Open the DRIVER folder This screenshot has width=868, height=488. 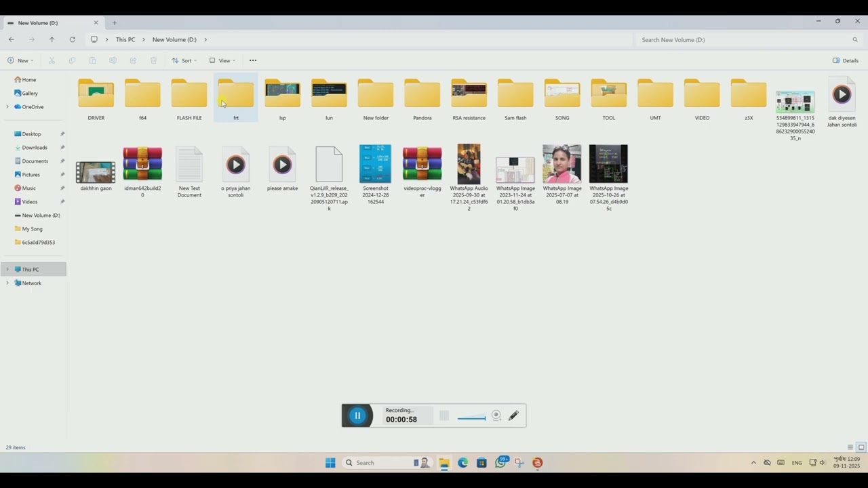[x=96, y=99]
